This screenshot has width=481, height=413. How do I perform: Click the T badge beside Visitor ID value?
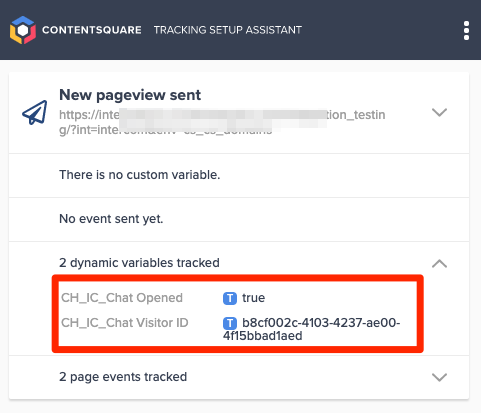click(230, 323)
